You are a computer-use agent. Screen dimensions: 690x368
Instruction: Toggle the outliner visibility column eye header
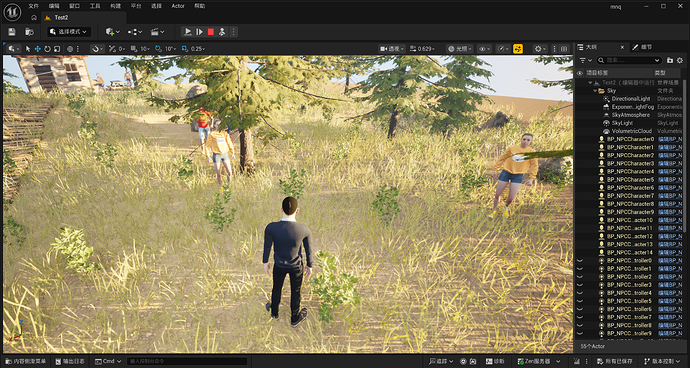580,73
